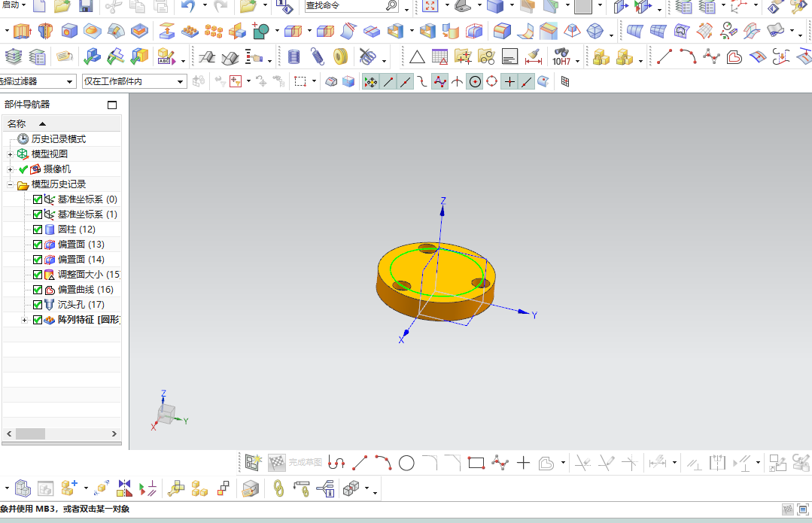The image size is (812, 523).
Task: Select 历史记录模式 in the navigator
Action: (x=59, y=139)
